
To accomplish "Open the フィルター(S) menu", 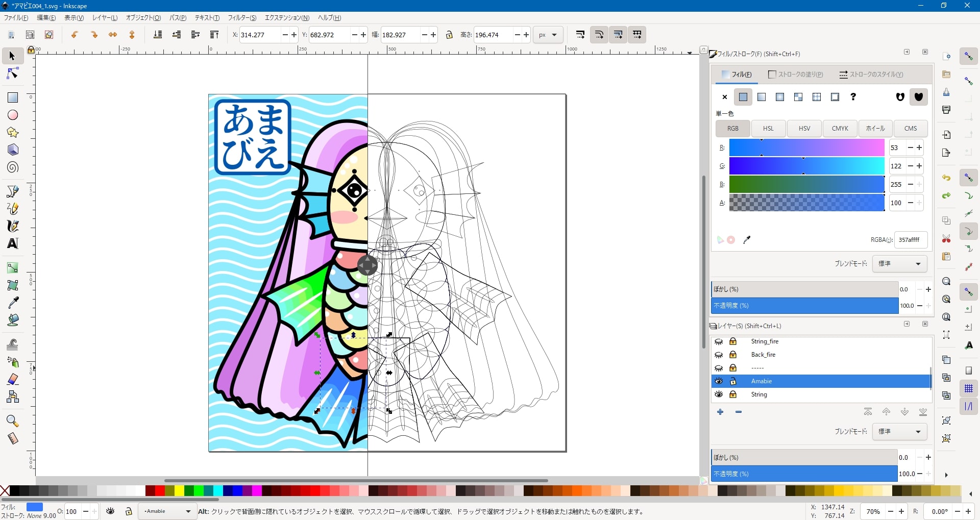I will tap(242, 18).
